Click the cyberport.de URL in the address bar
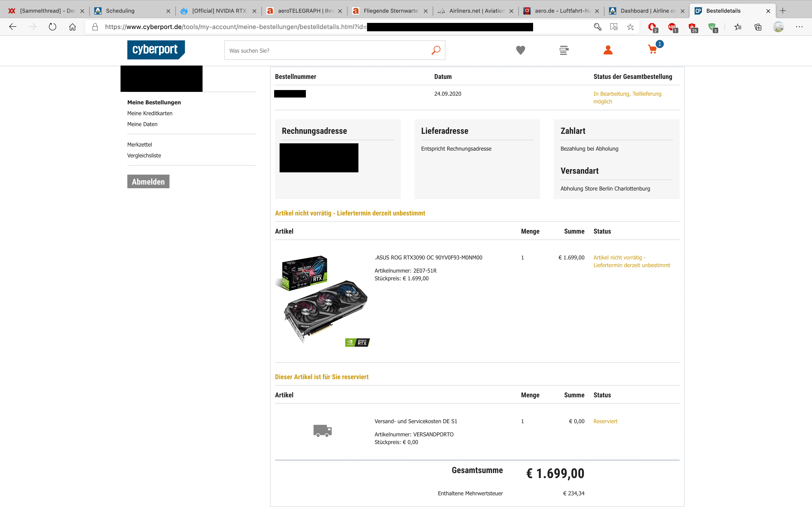This screenshot has width=812, height=508. pyautogui.click(x=236, y=27)
